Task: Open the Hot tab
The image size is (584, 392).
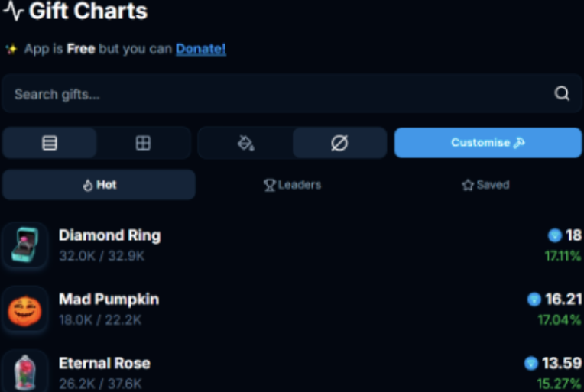Action: pos(99,185)
